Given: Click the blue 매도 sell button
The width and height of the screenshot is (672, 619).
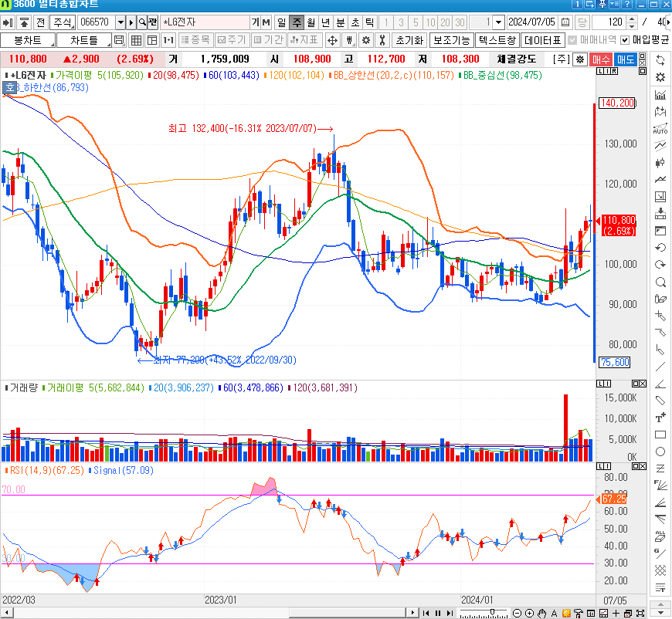Looking at the screenshot, I should coord(626,59).
